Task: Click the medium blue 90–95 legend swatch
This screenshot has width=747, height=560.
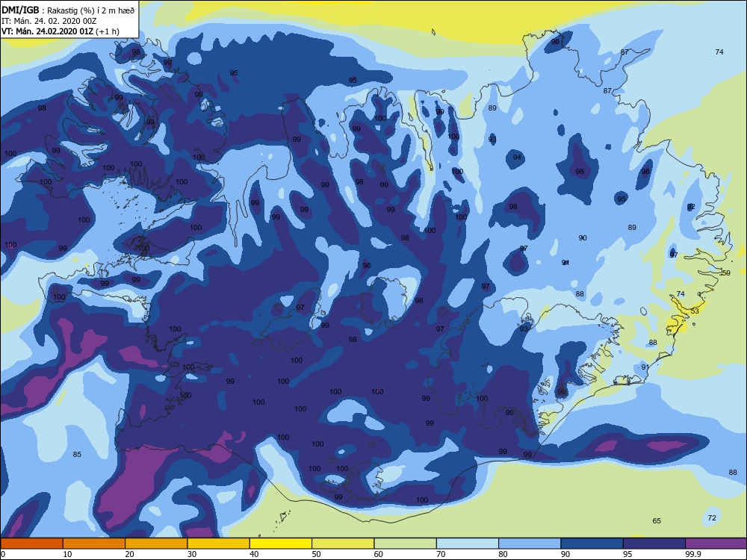Action: point(592,544)
